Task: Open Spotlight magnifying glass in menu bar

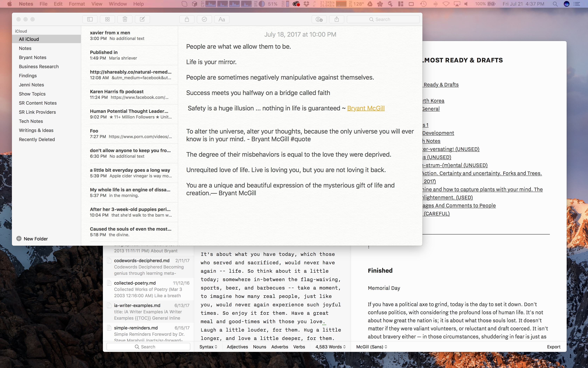Action: pos(555,4)
